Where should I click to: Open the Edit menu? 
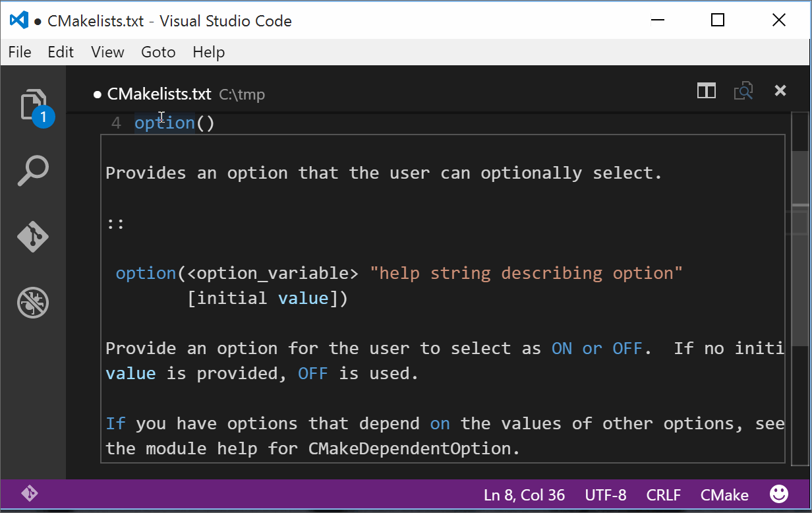(x=61, y=52)
